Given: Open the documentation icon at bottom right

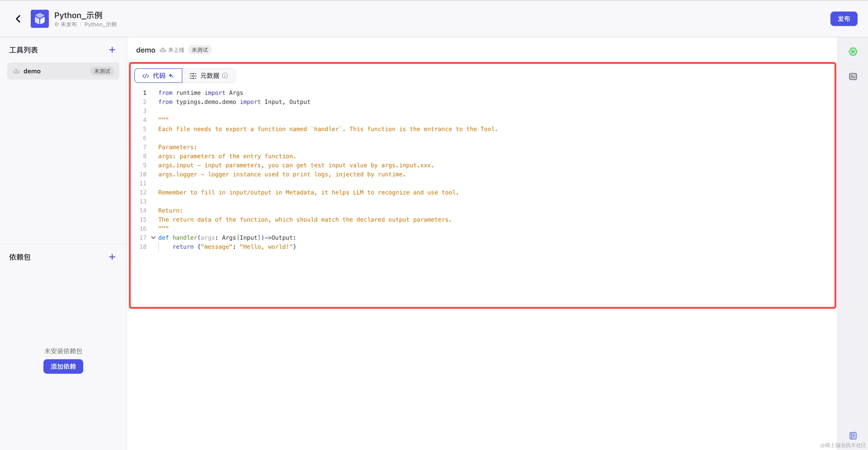Looking at the screenshot, I should (x=853, y=436).
